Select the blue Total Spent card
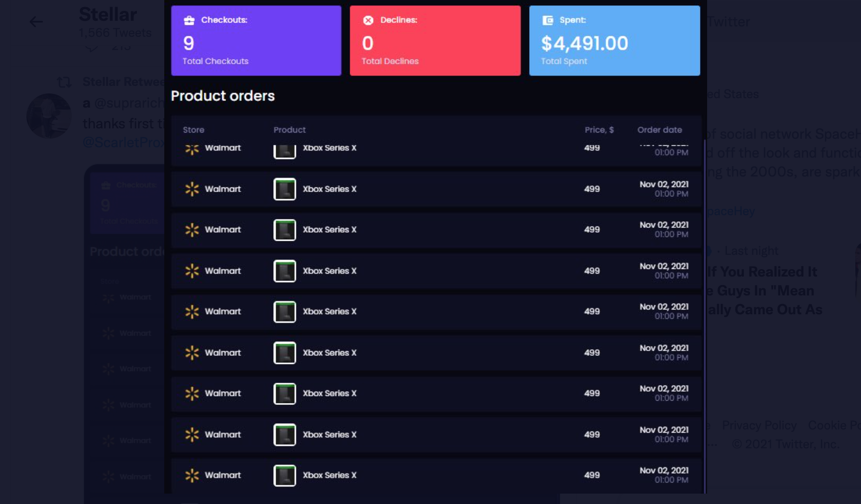 coord(615,41)
